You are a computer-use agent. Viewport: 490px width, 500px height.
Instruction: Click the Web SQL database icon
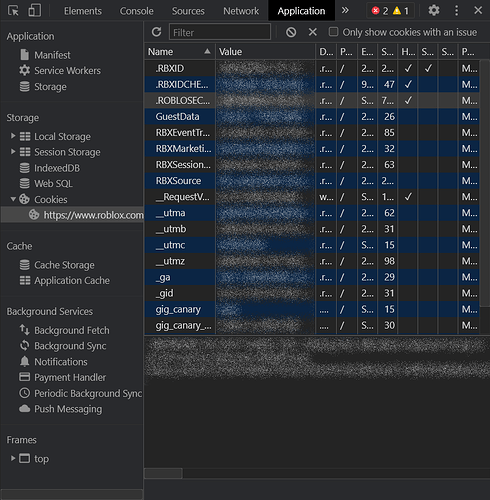click(24, 183)
